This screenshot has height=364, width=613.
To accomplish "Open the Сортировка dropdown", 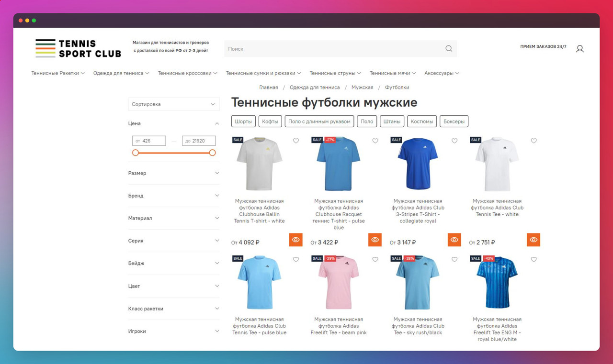I will [174, 104].
